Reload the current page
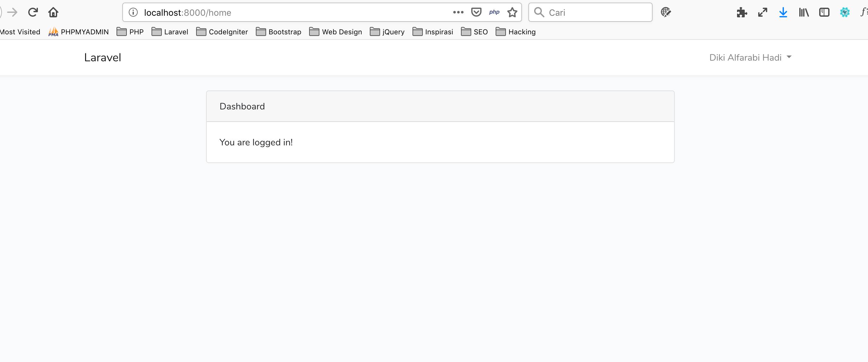 click(33, 12)
